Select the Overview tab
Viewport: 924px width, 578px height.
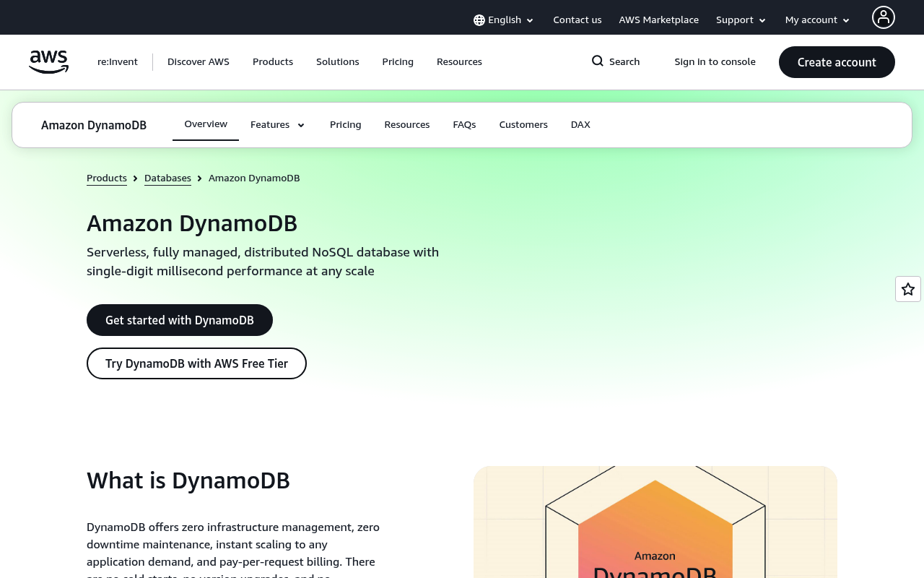coord(206,124)
